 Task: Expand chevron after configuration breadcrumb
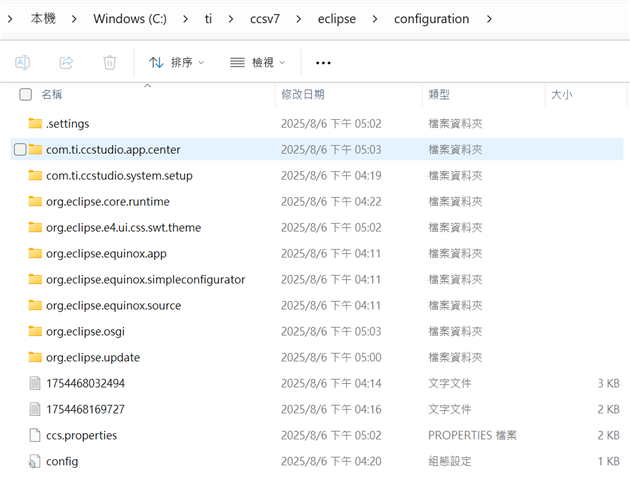coord(489,19)
